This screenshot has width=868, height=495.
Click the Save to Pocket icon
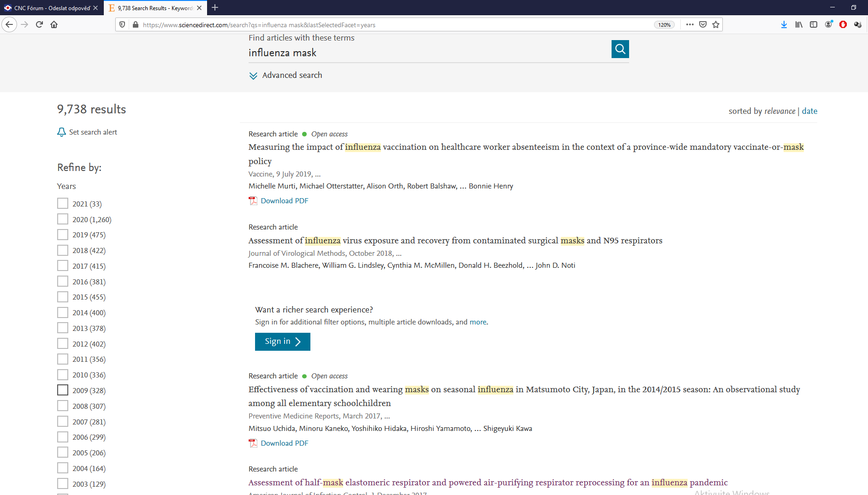[703, 25]
